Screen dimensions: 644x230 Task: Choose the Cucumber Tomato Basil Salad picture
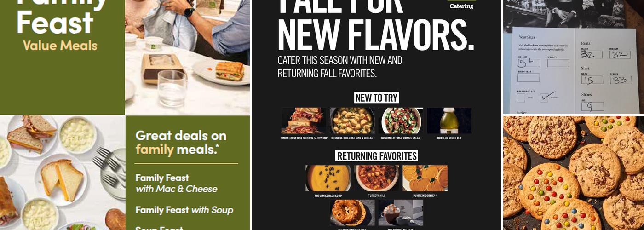(x=401, y=121)
